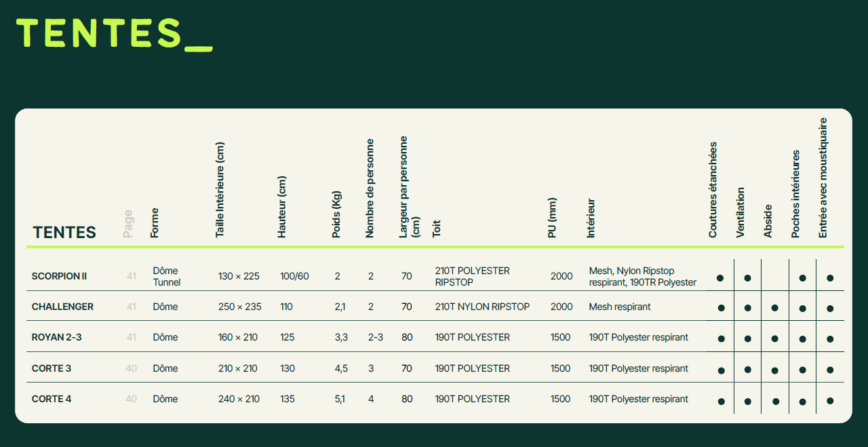
Task: Click Entrée avec moustiquaire dot for CORTE 4
Action: coord(830,401)
